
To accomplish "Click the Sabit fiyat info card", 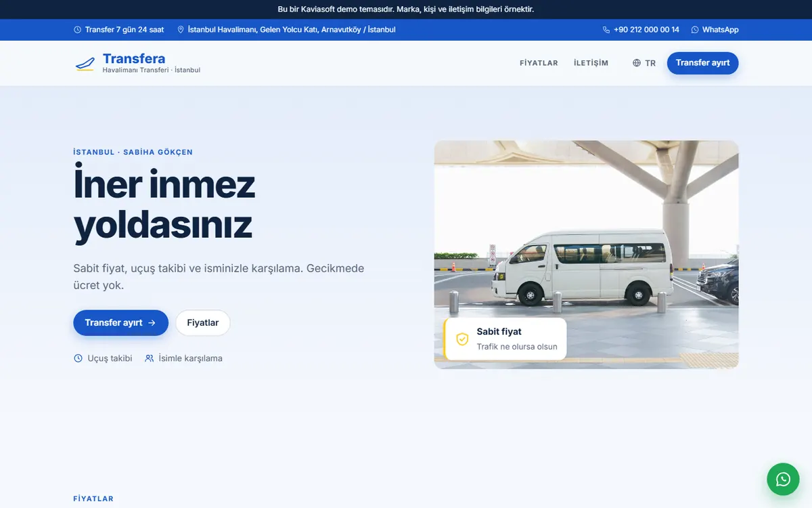I will [505, 339].
